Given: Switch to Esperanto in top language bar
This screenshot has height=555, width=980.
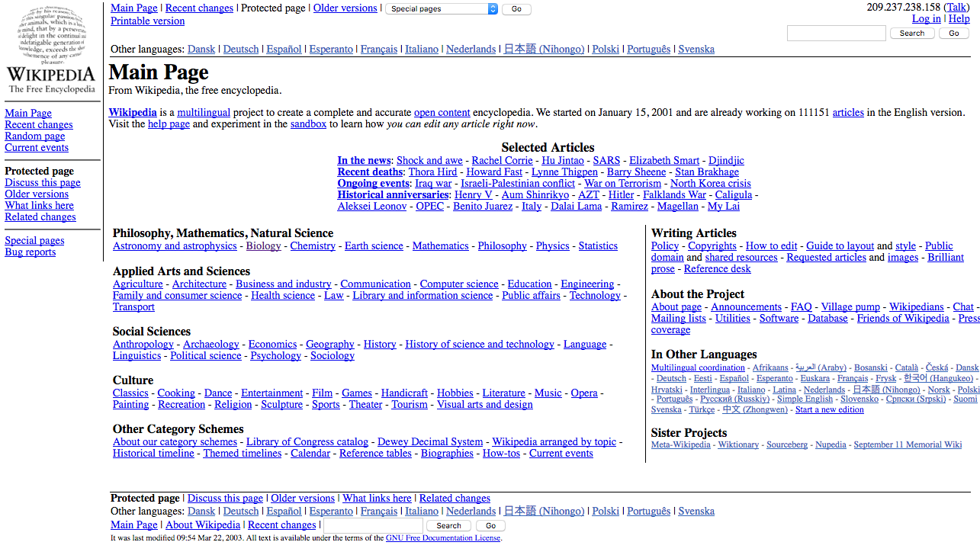Looking at the screenshot, I should click(331, 49).
